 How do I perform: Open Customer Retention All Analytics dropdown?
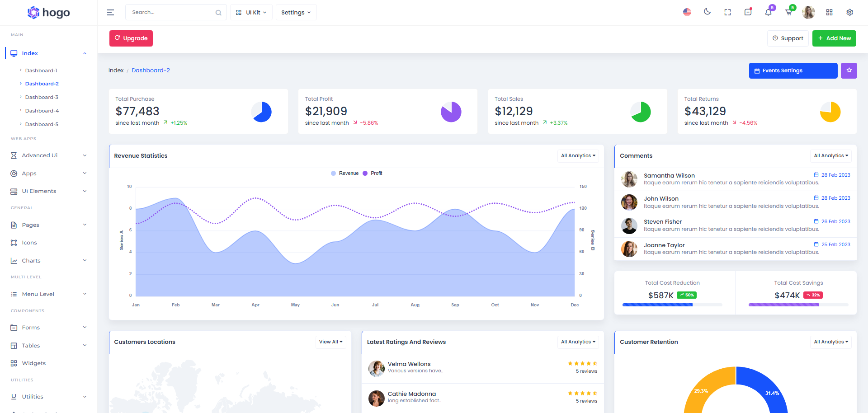831,342
